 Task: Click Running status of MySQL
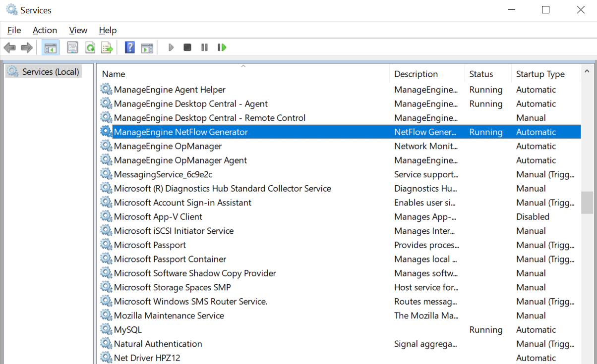click(x=486, y=329)
